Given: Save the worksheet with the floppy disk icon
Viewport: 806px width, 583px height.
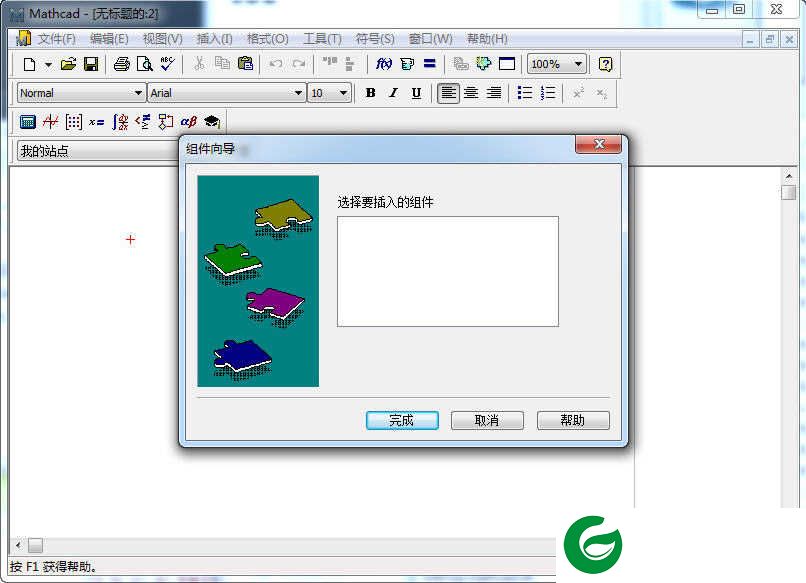Looking at the screenshot, I should point(91,64).
